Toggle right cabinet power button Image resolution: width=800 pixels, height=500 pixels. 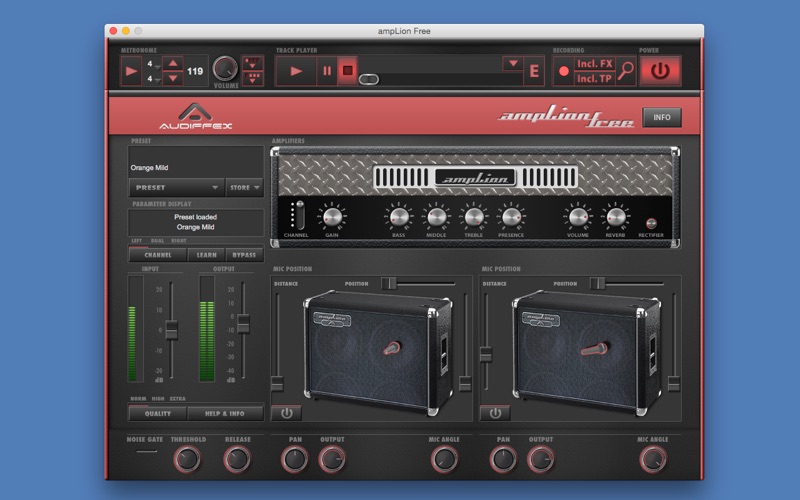495,413
